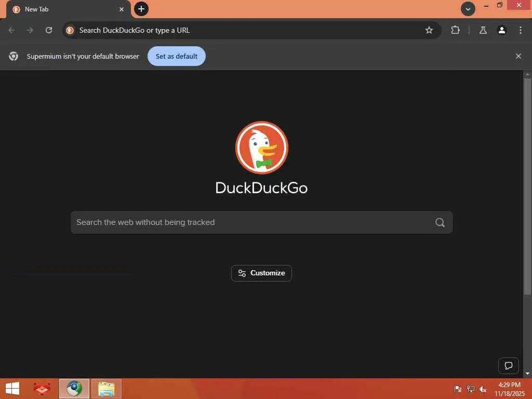Open the three-dot browser menu

coord(520,30)
